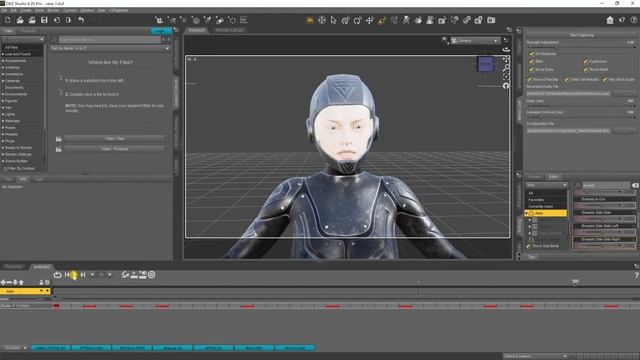Click the Video: Products button
The image size is (640, 360).
(115, 149)
